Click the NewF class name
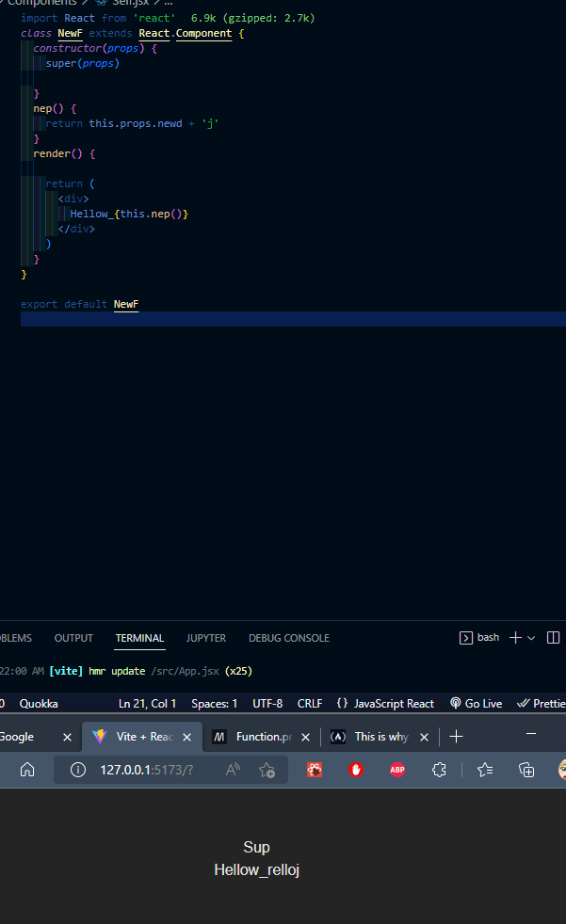The image size is (566, 924). 70,34
